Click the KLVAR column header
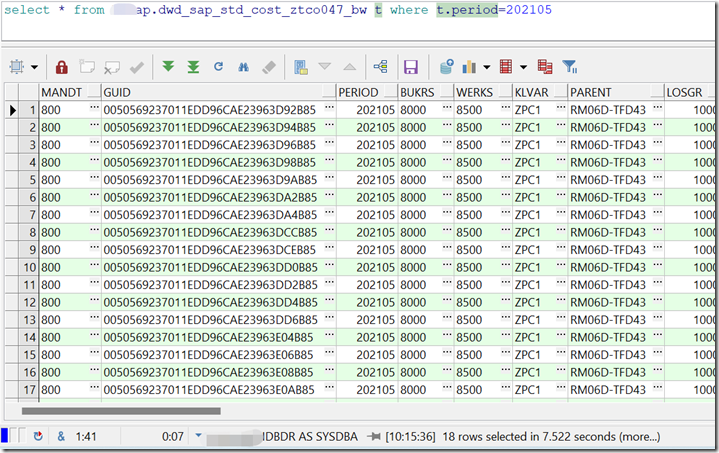The image size is (719, 453). point(540,92)
